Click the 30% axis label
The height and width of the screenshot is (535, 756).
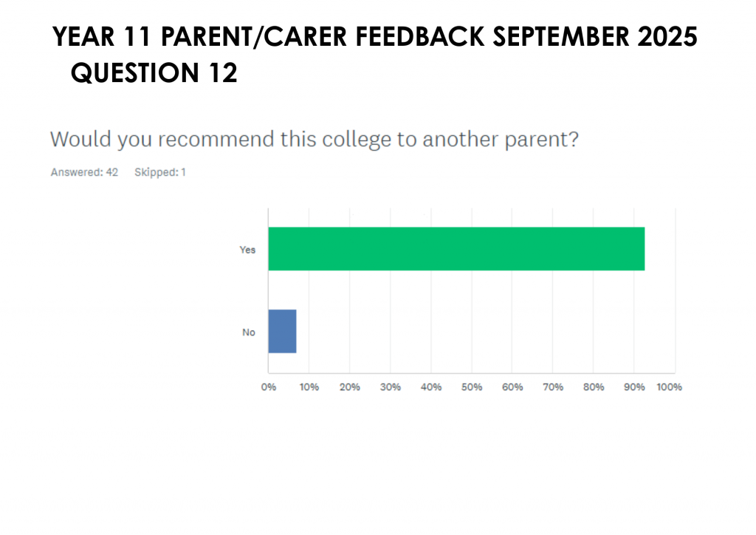point(390,387)
